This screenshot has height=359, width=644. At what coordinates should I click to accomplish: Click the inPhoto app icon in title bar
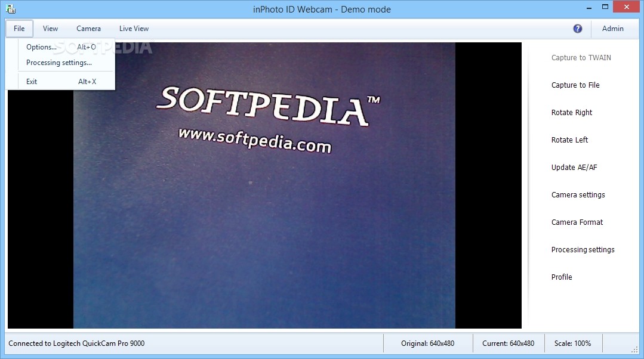(x=11, y=9)
